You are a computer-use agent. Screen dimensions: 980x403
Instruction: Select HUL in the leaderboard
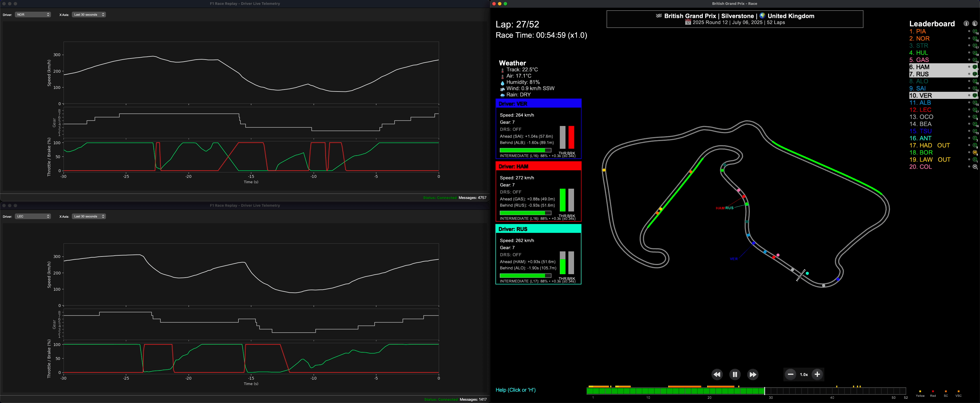click(918, 53)
